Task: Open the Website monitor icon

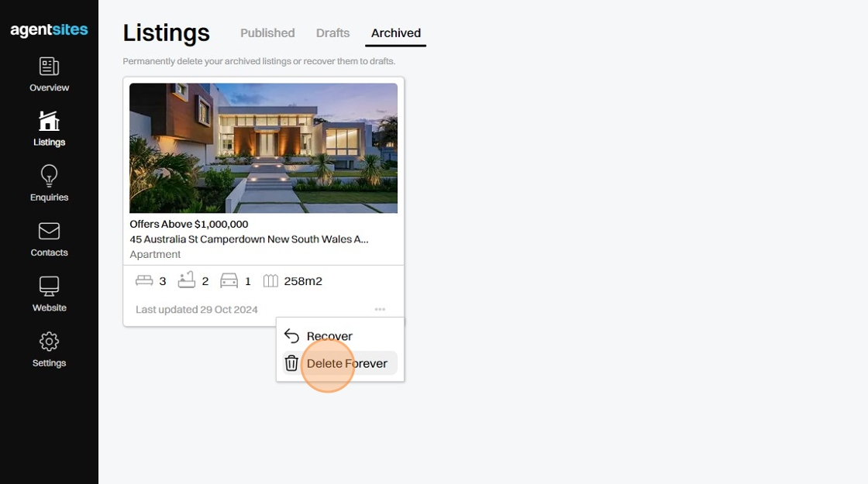Action: pos(50,287)
